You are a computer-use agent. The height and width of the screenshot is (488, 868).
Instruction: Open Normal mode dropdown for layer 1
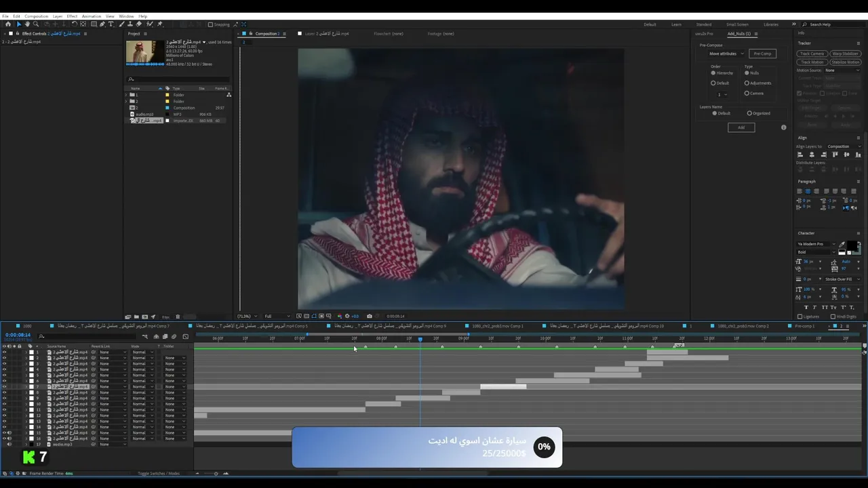[142, 352]
